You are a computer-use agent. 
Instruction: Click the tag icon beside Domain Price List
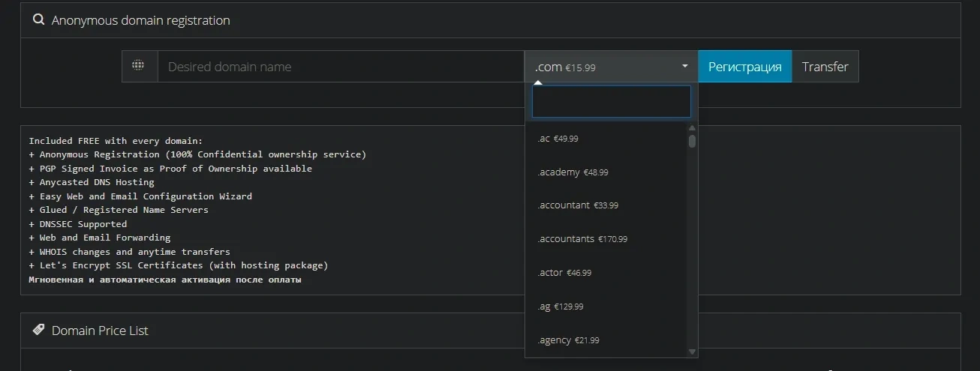[x=39, y=330]
